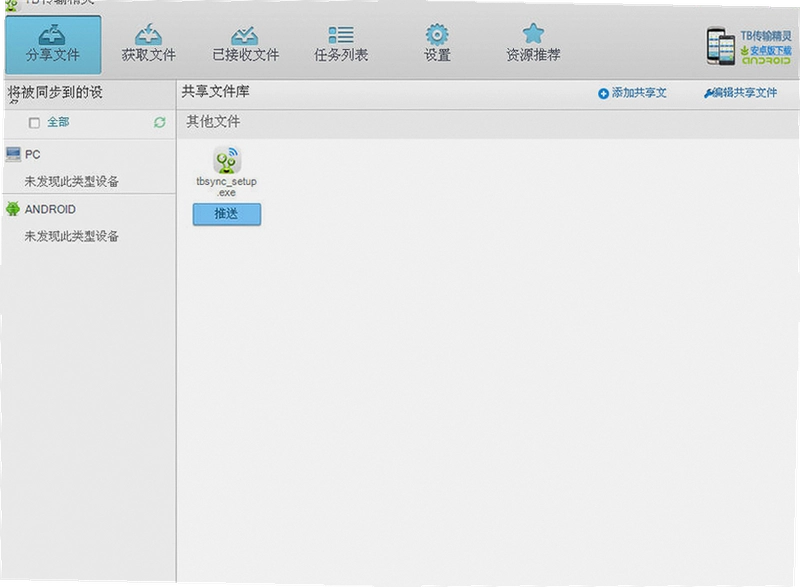This screenshot has width=800, height=587.
Task: Tick the 全部 checkbox
Action: (34, 123)
